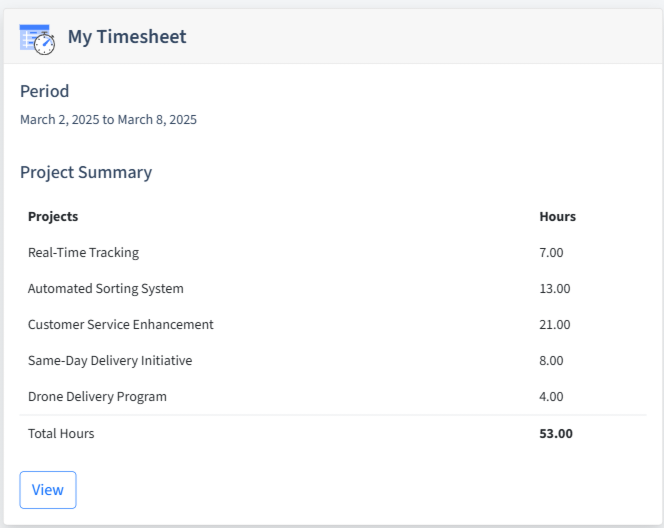This screenshot has height=528, width=664.
Task: Click the 8.00 hours value
Action: click(551, 360)
